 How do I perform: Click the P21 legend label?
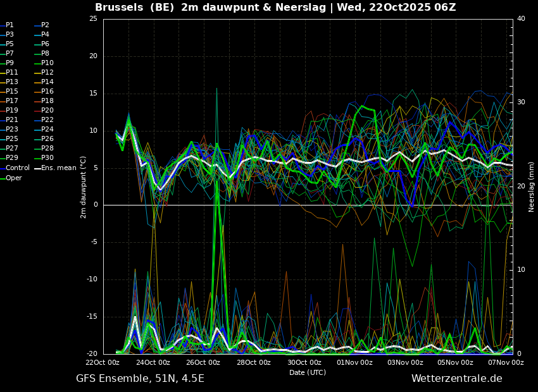click(12, 120)
